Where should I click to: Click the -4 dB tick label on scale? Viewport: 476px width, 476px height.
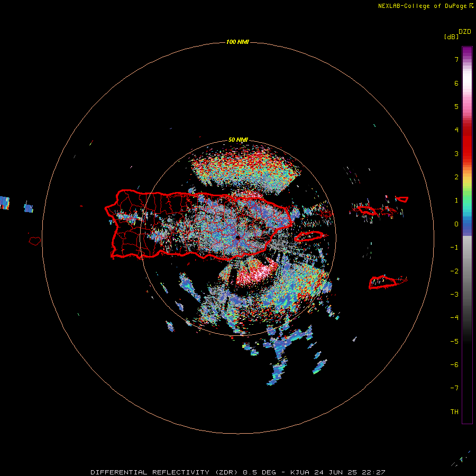tap(454, 318)
